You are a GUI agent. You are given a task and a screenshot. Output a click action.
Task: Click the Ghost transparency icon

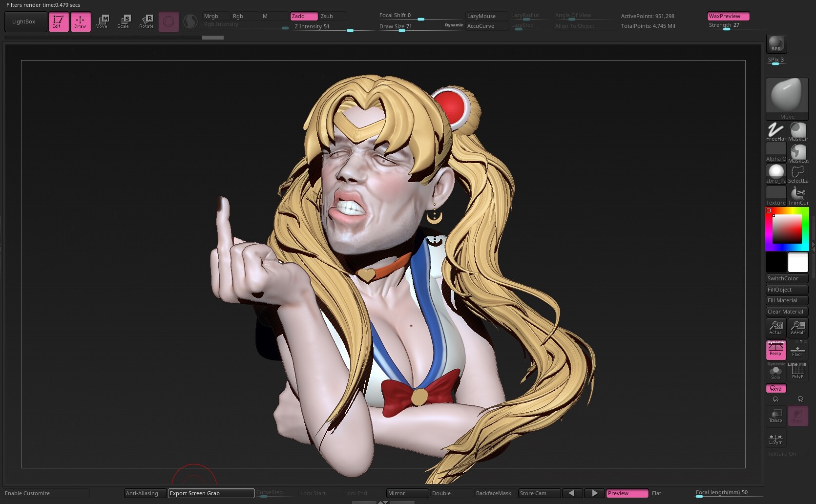798,416
